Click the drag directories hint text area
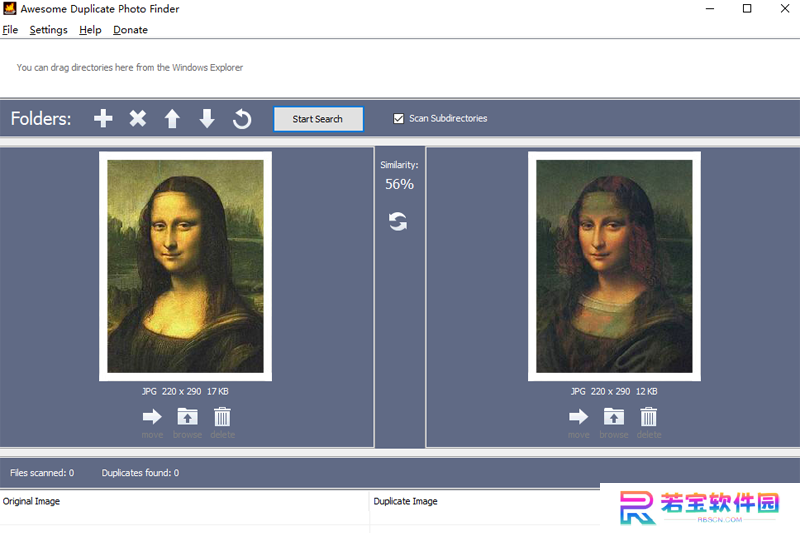This screenshot has height=533, width=800. tap(130, 67)
